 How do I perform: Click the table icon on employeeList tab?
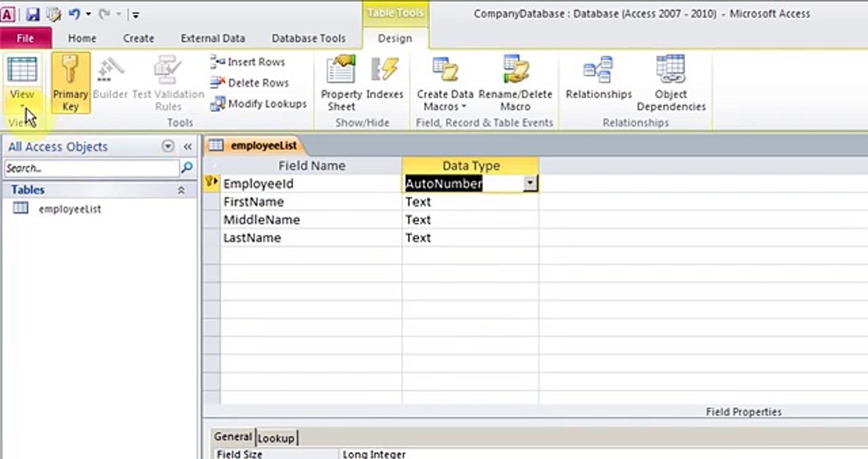point(215,145)
